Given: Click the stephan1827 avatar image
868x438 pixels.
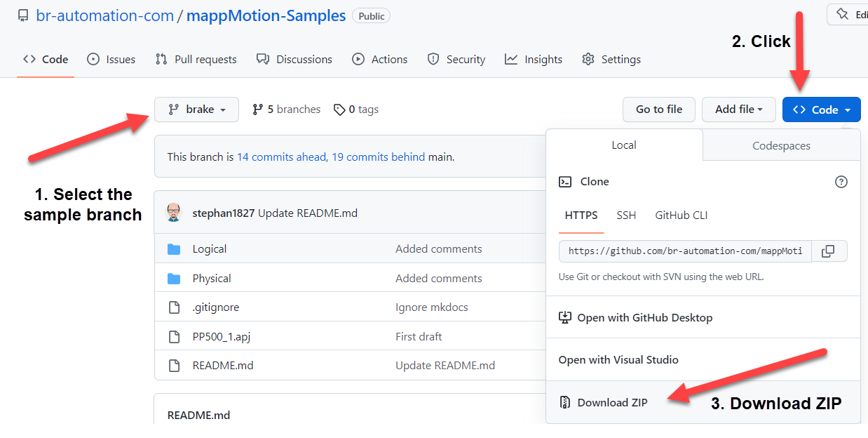Looking at the screenshot, I should 174,213.
